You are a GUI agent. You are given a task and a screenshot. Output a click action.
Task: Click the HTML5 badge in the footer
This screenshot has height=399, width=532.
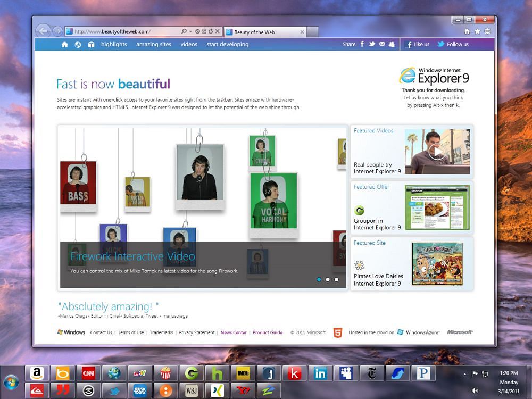[x=338, y=332]
